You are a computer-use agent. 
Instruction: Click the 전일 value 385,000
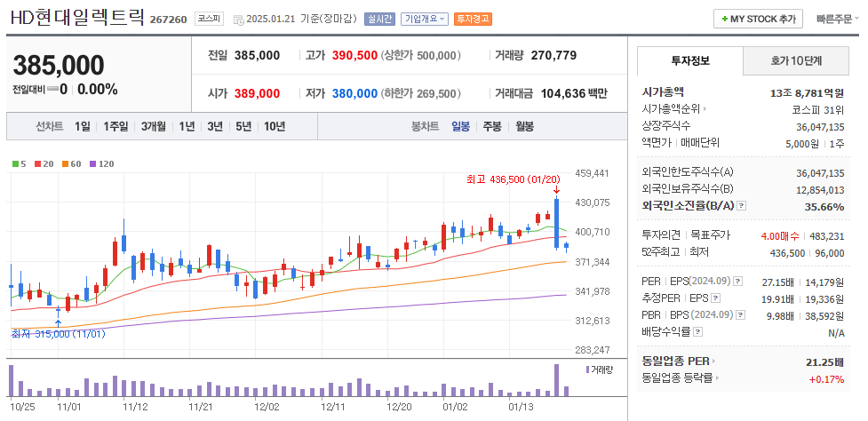pyautogui.click(x=257, y=55)
